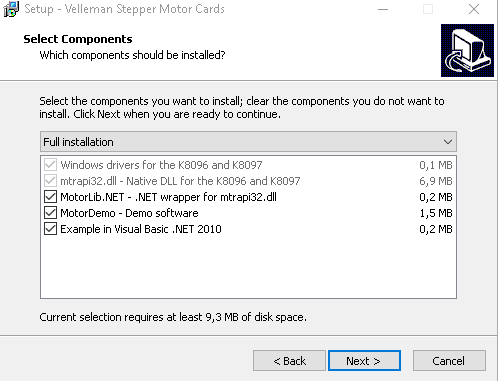Click the Setup title bar text

tap(124, 9)
